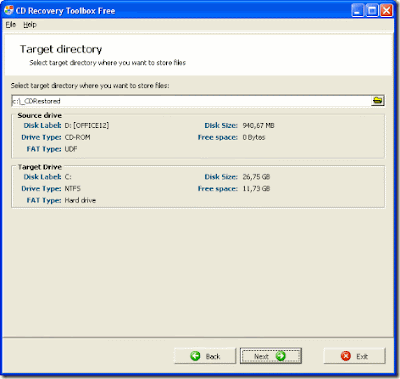400x379 pixels.
Task: Click the Source drive group label
Action: pos(40,115)
